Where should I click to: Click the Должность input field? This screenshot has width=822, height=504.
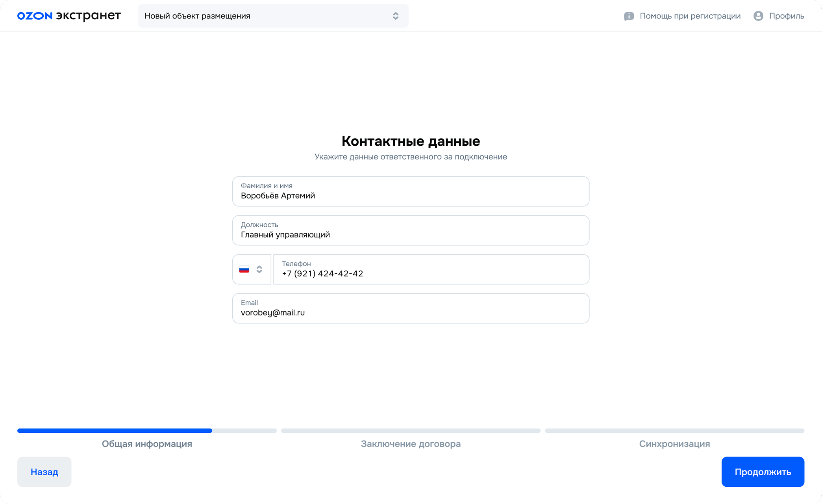coord(411,231)
